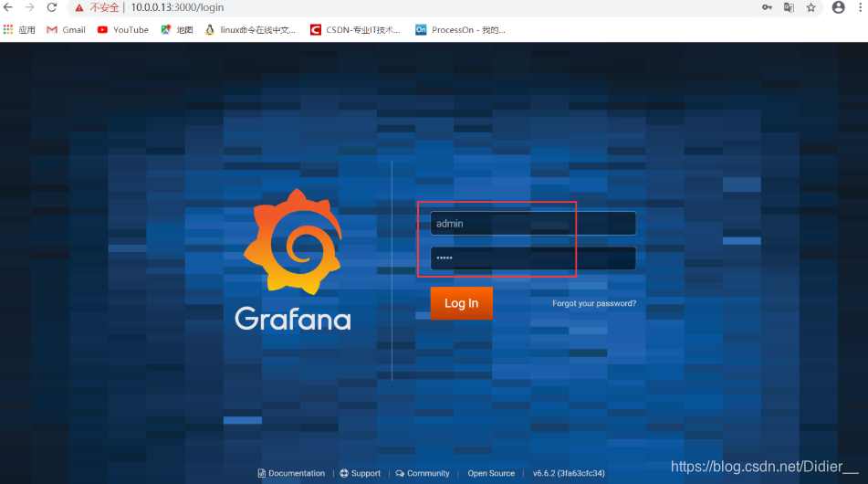Open the Chrome three-dot menu
Image resolution: width=868 pixels, height=484 pixels.
(861, 7)
